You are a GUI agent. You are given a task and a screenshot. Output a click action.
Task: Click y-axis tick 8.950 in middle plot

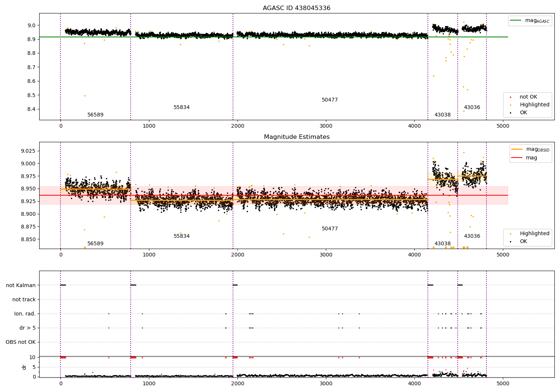point(29,189)
